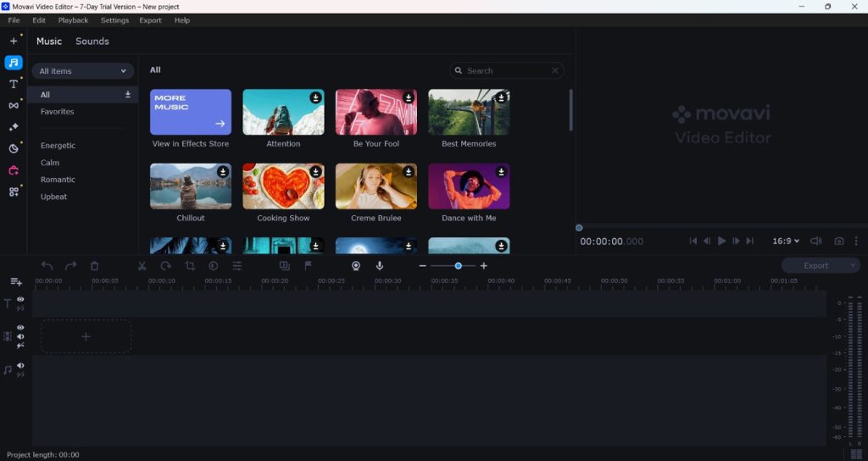Image resolution: width=868 pixels, height=461 pixels.
Task: Select the Dance with Me thumbnail
Action: pos(469,186)
